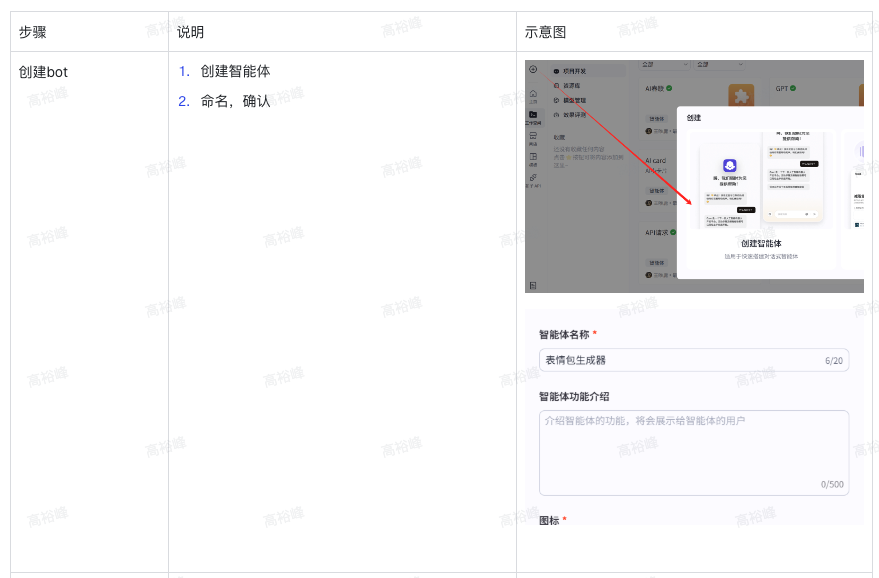Click the 创建智能体 list item text
The width and height of the screenshot is (879, 578).
pyautogui.click(x=235, y=71)
